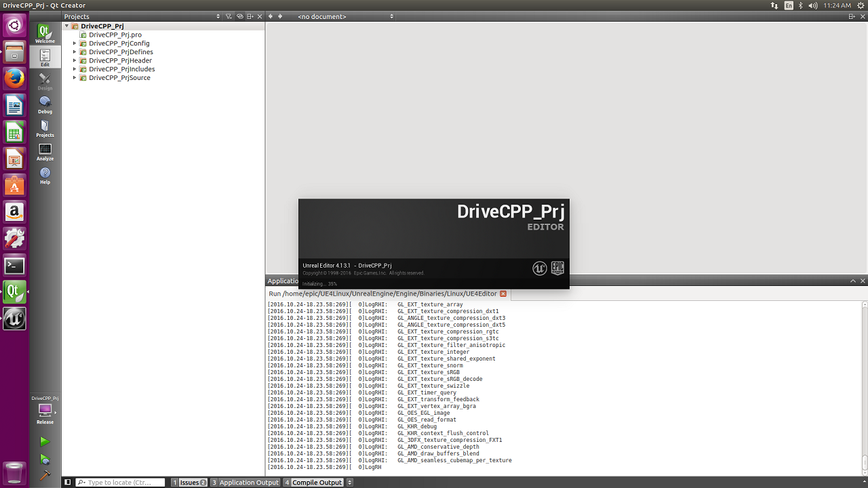
Task: Switch to the Compile Output pane
Action: click(x=313, y=483)
